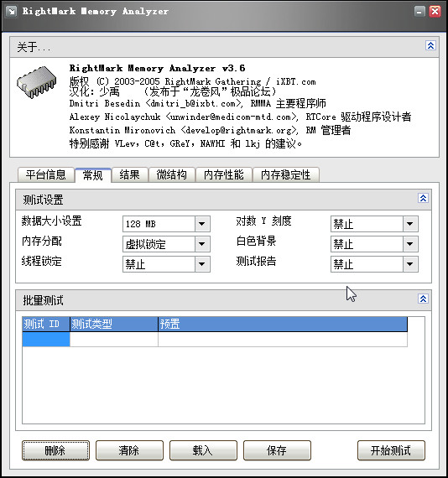
Task: Minimize the RightMark Memory Analyzer window
Action: [420, 12]
